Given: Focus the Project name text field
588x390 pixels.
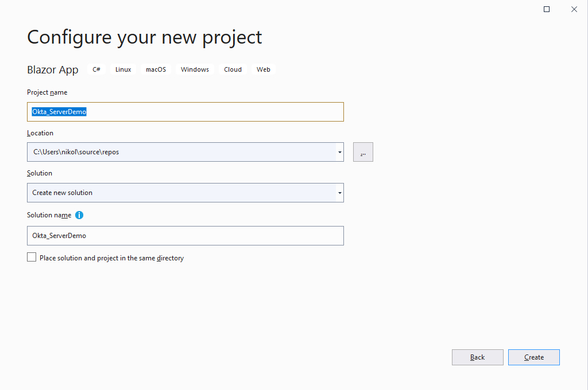Looking at the screenshot, I should [185, 112].
